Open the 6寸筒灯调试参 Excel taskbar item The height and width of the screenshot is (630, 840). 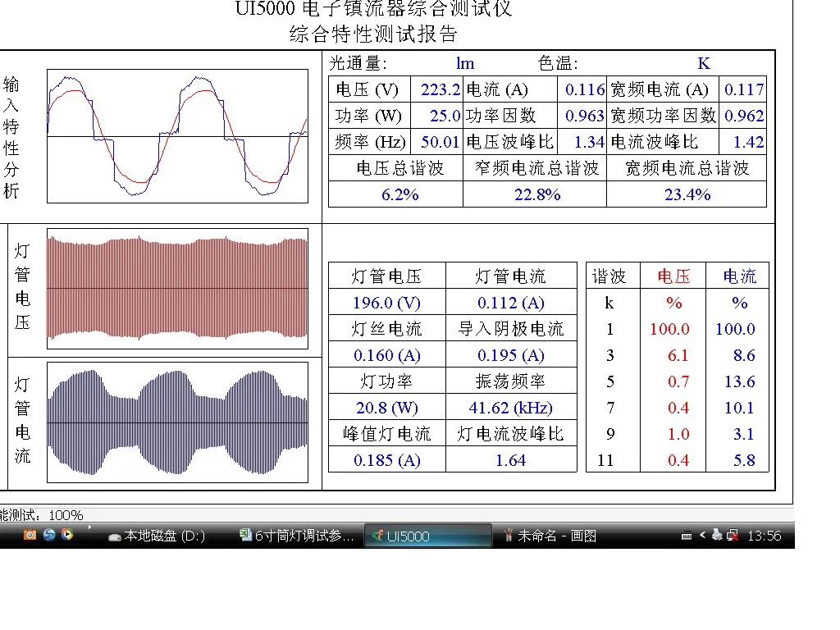click(296, 535)
